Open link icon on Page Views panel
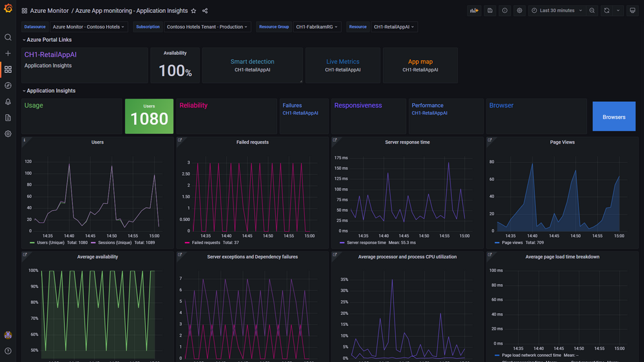 [x=489, y=140]
